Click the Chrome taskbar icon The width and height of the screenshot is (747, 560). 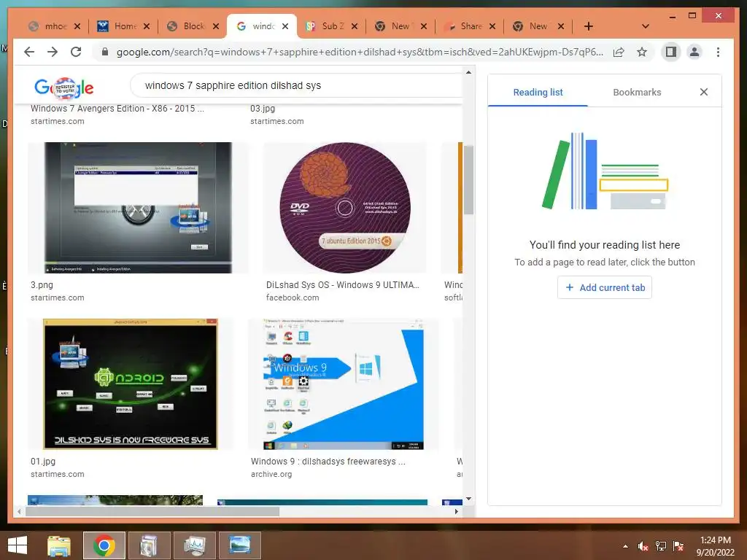[x=104, y=545]
